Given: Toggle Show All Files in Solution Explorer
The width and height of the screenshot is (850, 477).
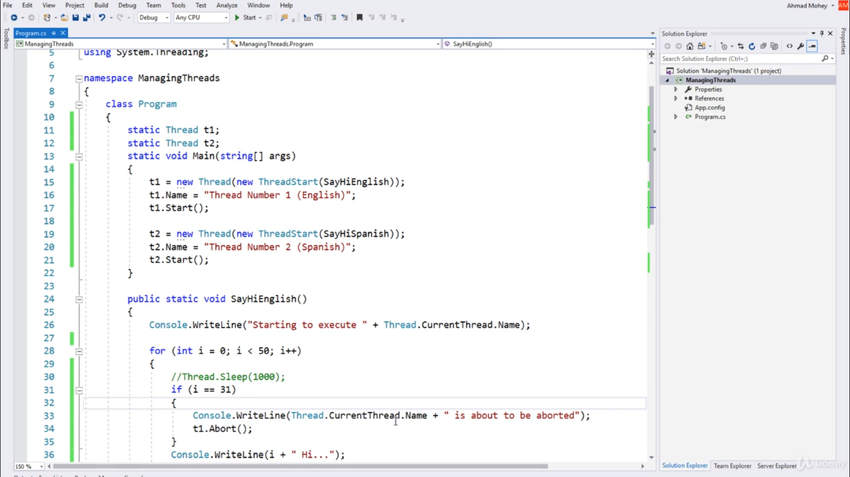Looking at the screenshot, I should pos(774,47).
